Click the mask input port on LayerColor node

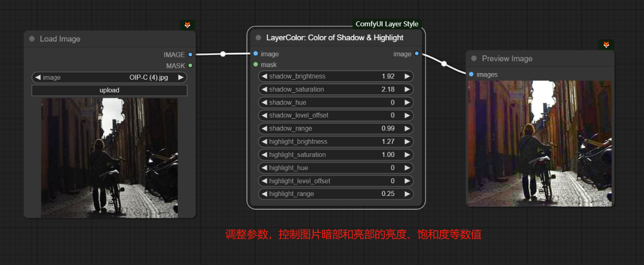tap(256, 64)
